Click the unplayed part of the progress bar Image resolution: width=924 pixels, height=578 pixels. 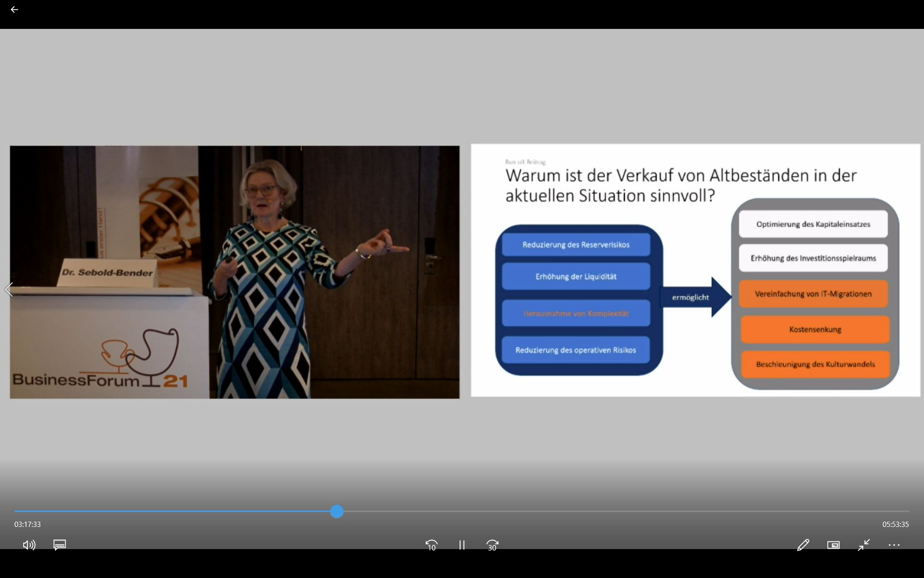626,512
